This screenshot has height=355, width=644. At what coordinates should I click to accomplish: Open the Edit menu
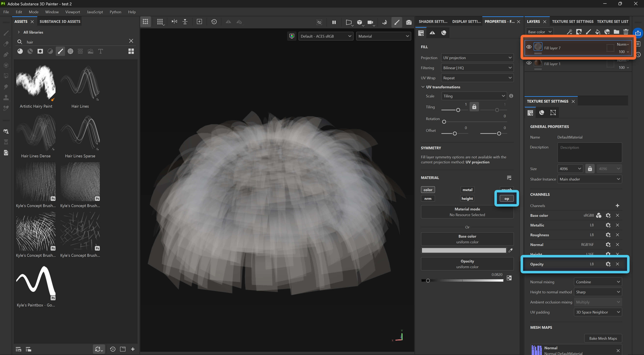(x=19, y=12)
